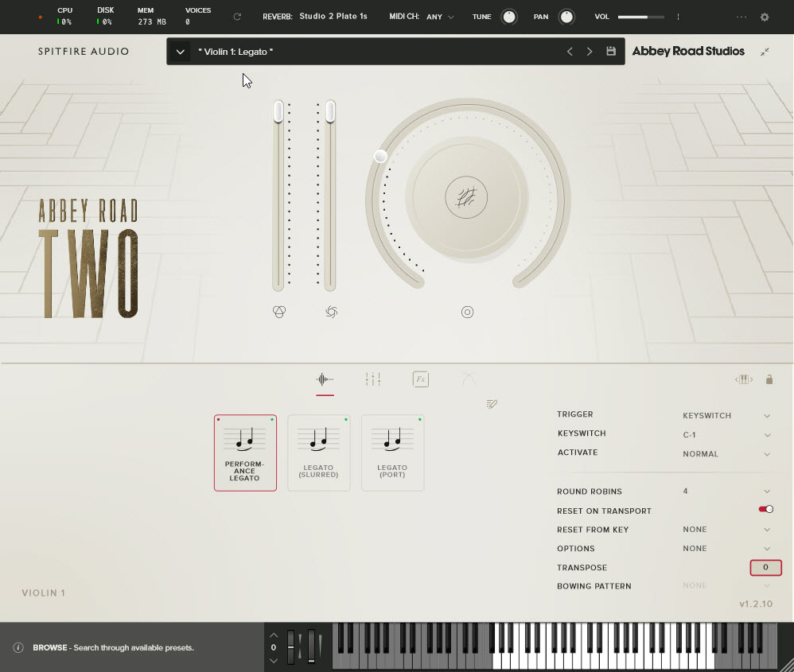Click the Transpose value field

765,568
